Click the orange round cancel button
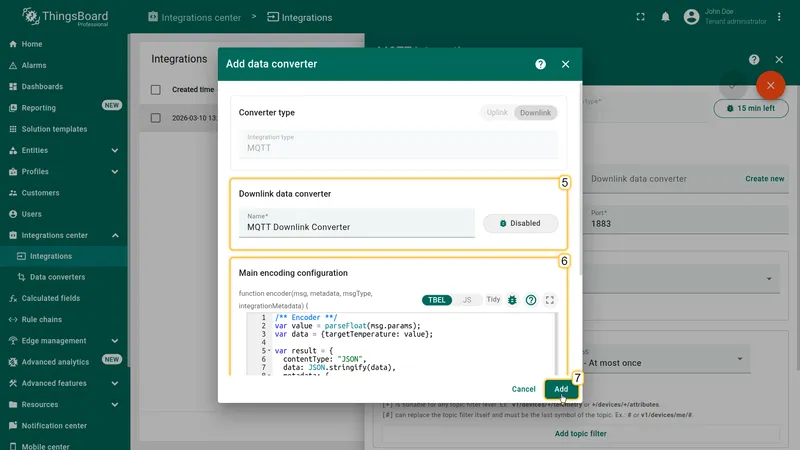Viewport: 800px width, 450px height. coord(770,86)
